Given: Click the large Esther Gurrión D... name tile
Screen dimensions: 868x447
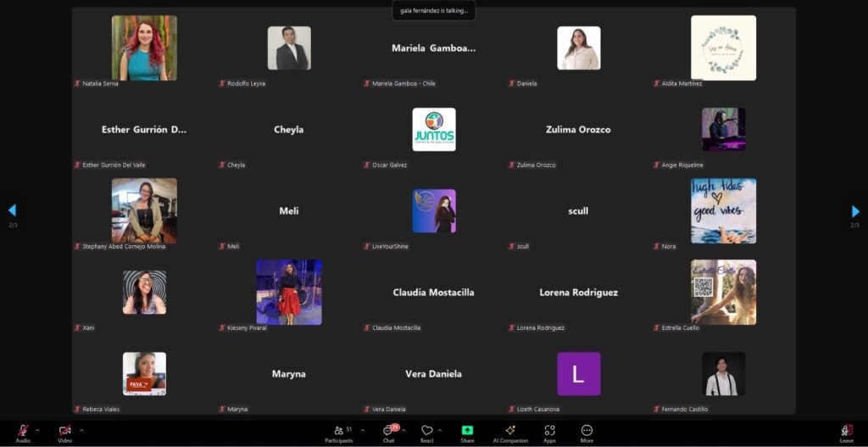Looking at the screenshot, I should [144, 130].
